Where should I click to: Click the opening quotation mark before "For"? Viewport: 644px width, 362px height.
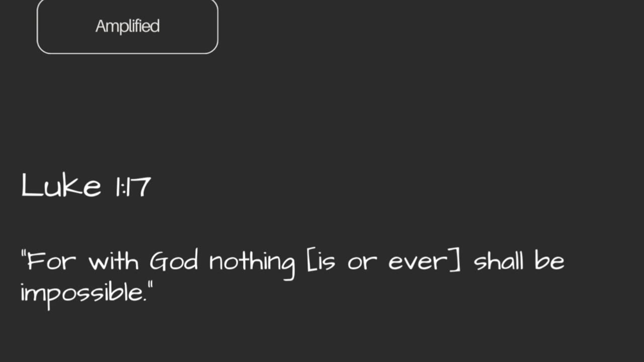click(23, 254)
